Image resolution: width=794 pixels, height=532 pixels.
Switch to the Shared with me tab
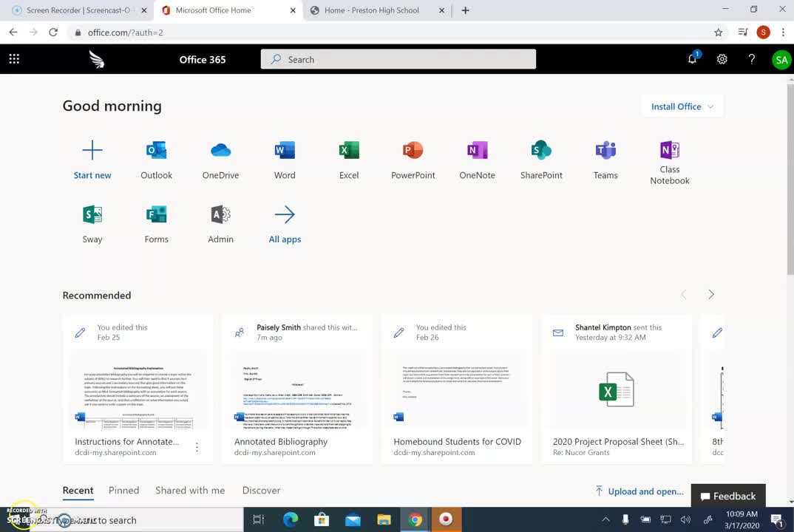coord(190,490)
